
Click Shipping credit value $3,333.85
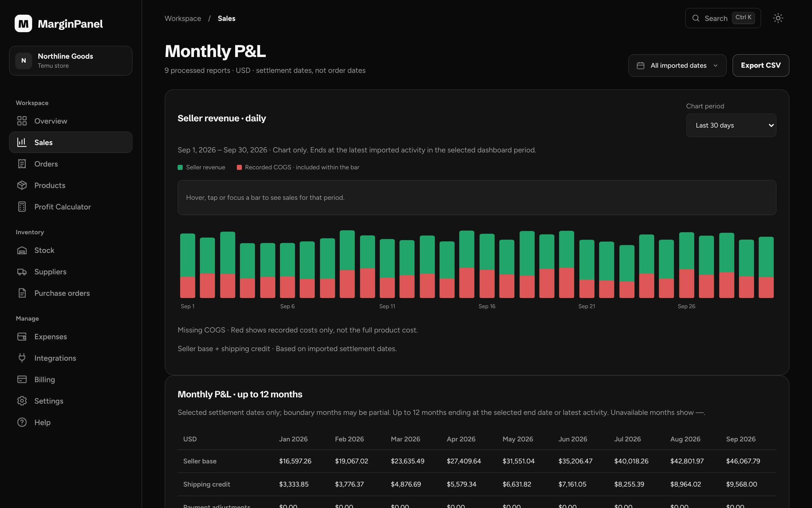coord(294,484)
